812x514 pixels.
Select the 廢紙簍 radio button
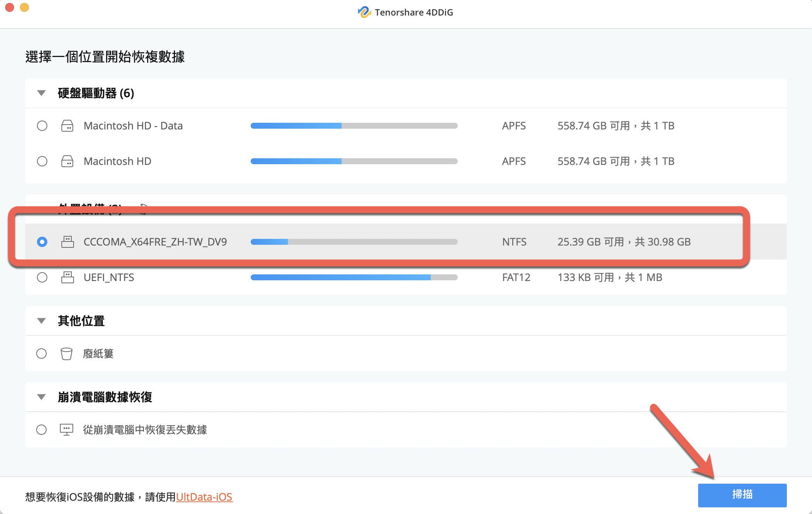tap(41, 354)
